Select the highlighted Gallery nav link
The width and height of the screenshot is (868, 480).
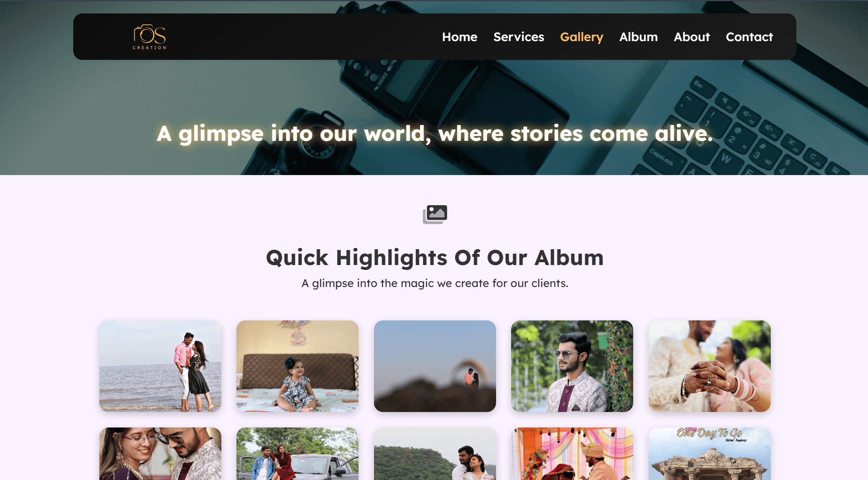tap(581, 37)
